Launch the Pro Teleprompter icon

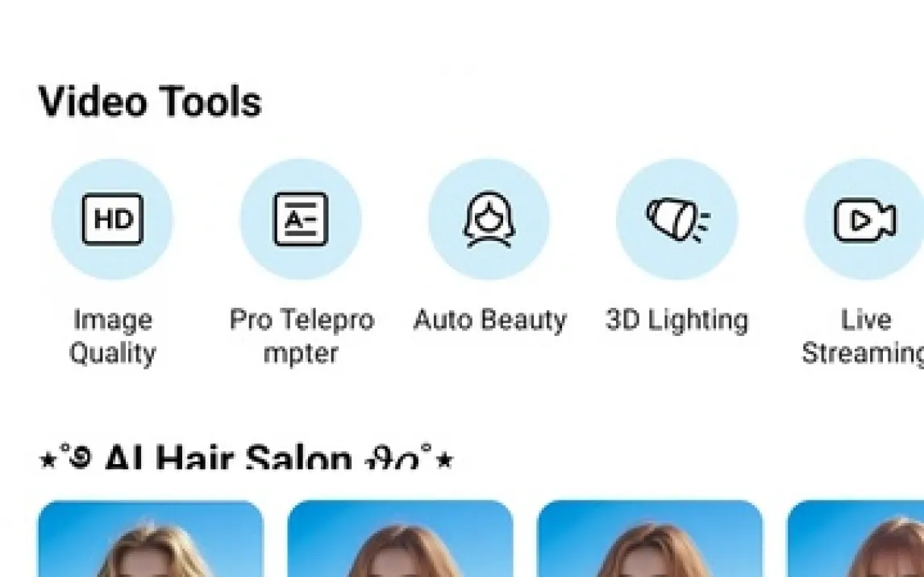point(301,219)
